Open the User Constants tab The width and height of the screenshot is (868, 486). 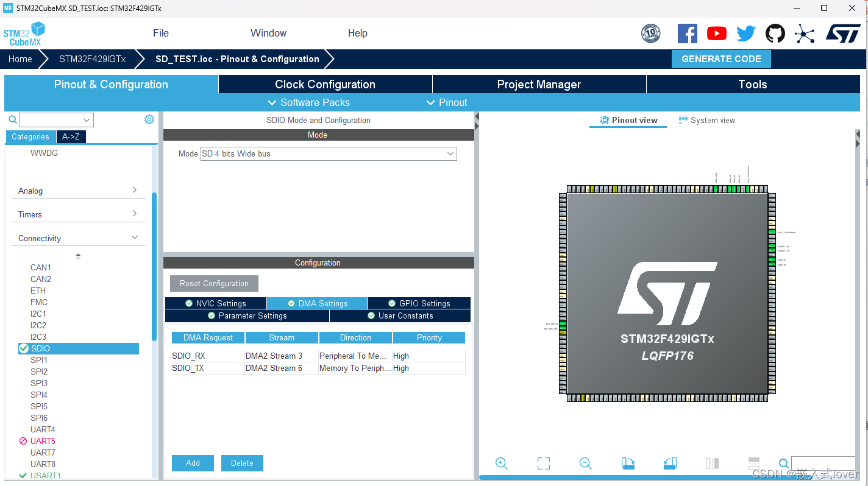click(400, 315)
